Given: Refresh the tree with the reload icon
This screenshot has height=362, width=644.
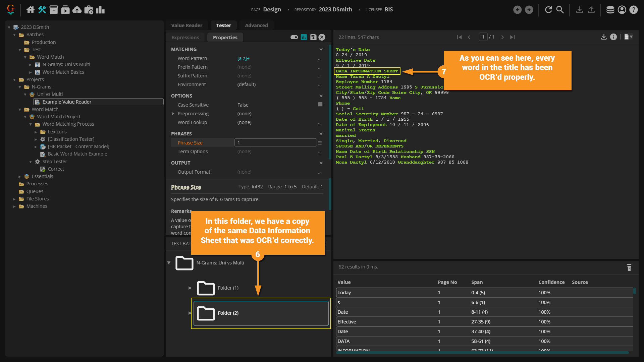Looking at the screenshot, I should 548,10.
